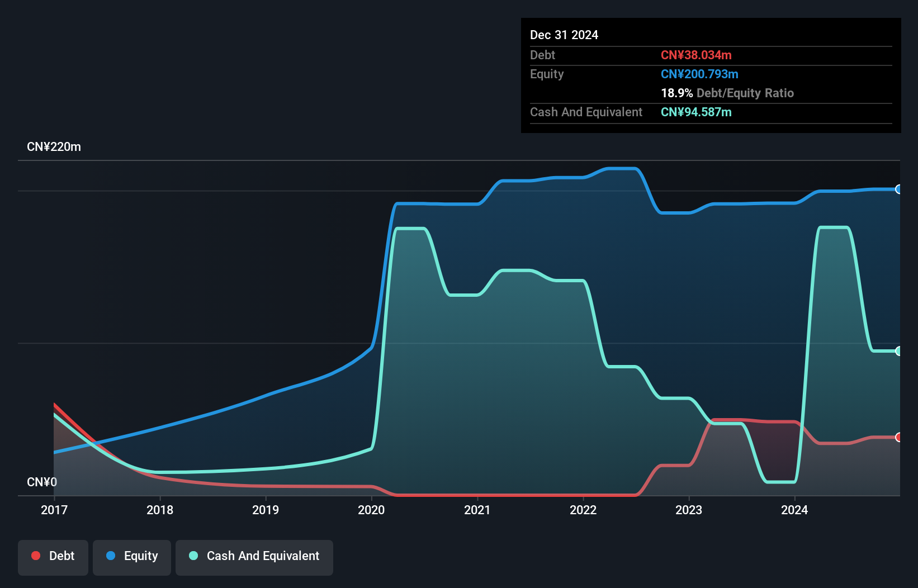This screenshot has height=588, width=918.
Task: Click the CN¥220m y-axis label
Action: click(54, 147)
